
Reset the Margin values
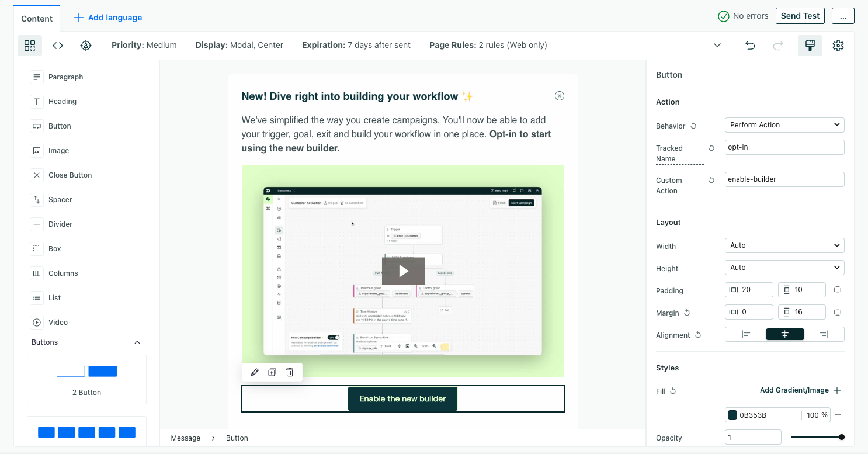click(x=688, y=313)
